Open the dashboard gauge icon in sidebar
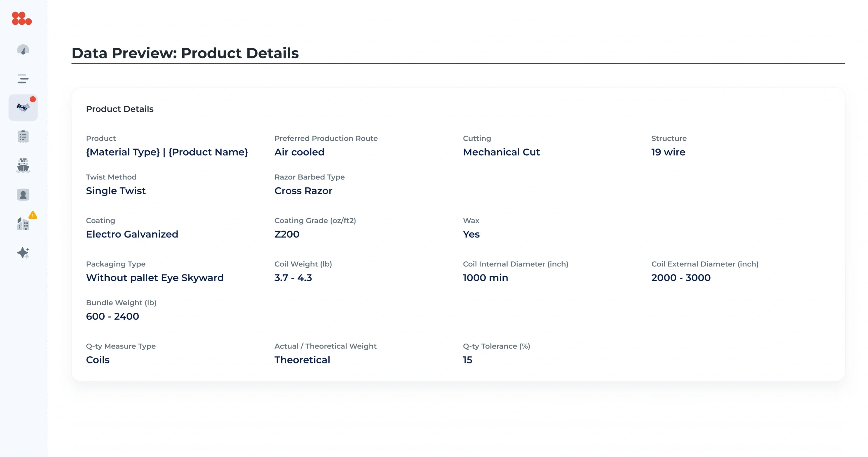868x457 pixels. pos(23,50)
